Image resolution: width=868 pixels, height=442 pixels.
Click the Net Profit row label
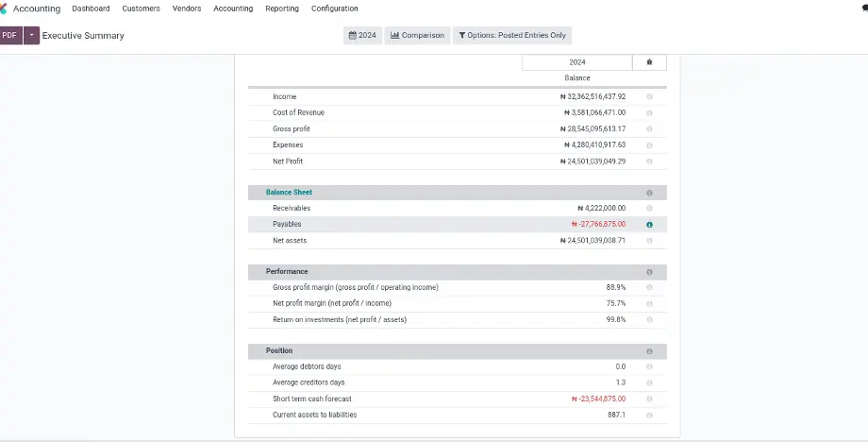click(x=288, y=161)
